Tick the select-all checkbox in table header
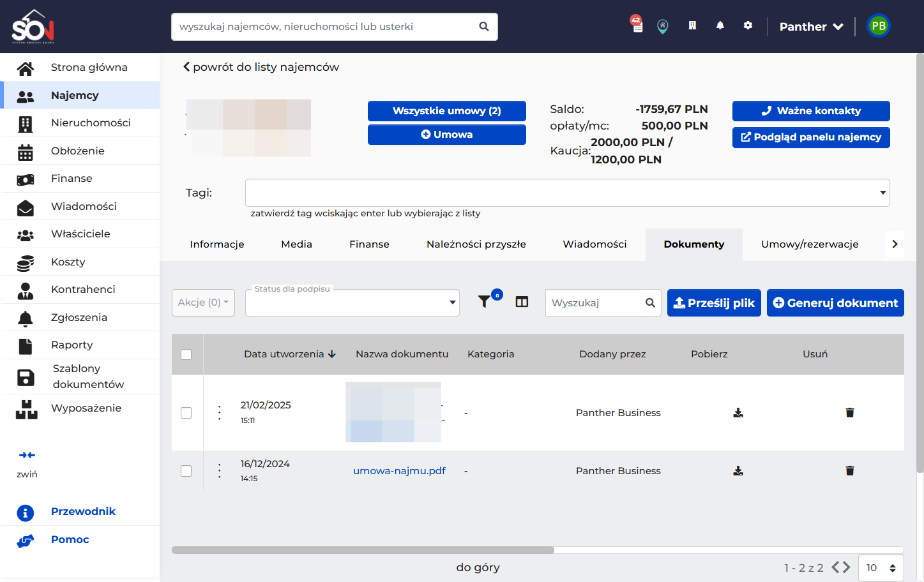924x582 pixels. coord(186,354)
